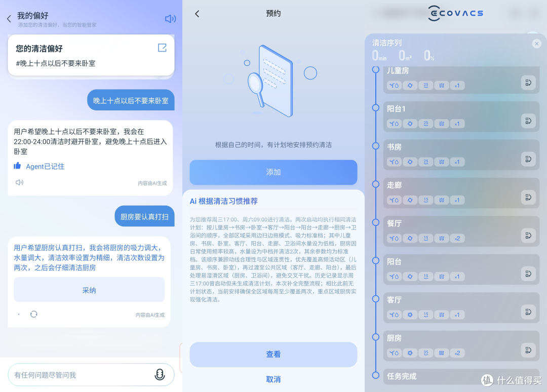Tap the vacuum-and-mop mode chip for 儿童房
Screen dimensions: 547x392
click(x=394, y=86)
